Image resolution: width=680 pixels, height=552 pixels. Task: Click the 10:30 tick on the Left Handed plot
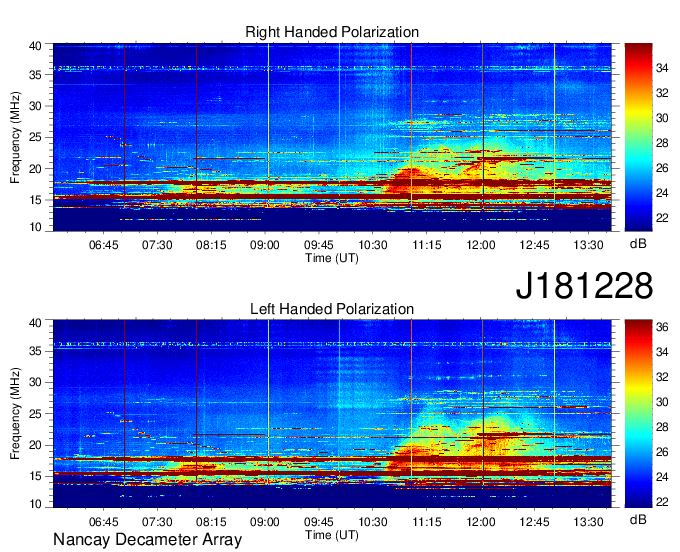click(373, 522)
